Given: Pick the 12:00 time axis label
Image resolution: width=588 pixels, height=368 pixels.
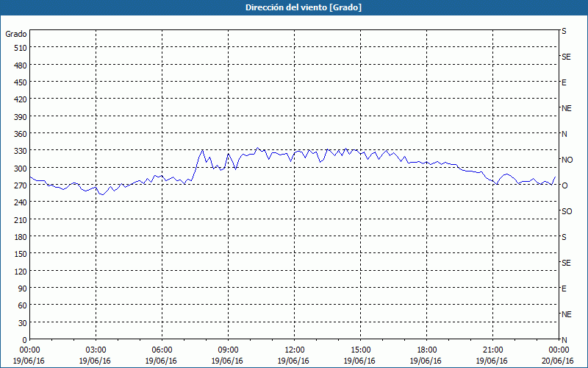Looking at the screenshot, I should [295, 350].
